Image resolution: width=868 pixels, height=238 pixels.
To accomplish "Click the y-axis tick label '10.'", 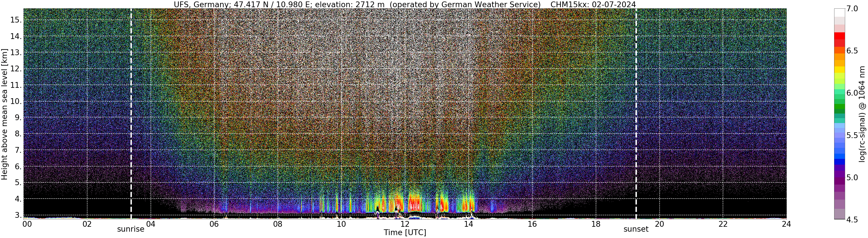I will pyautogui.click(x=16, y=101).
